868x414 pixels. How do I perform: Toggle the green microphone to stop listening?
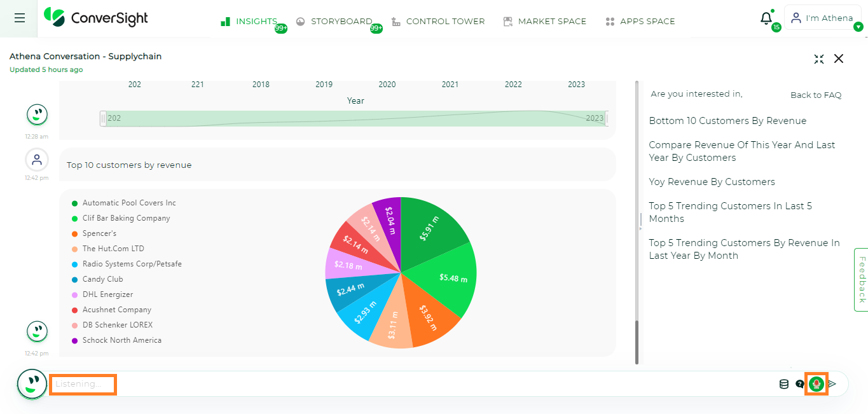pyautogui.click(x=816, y=383)
